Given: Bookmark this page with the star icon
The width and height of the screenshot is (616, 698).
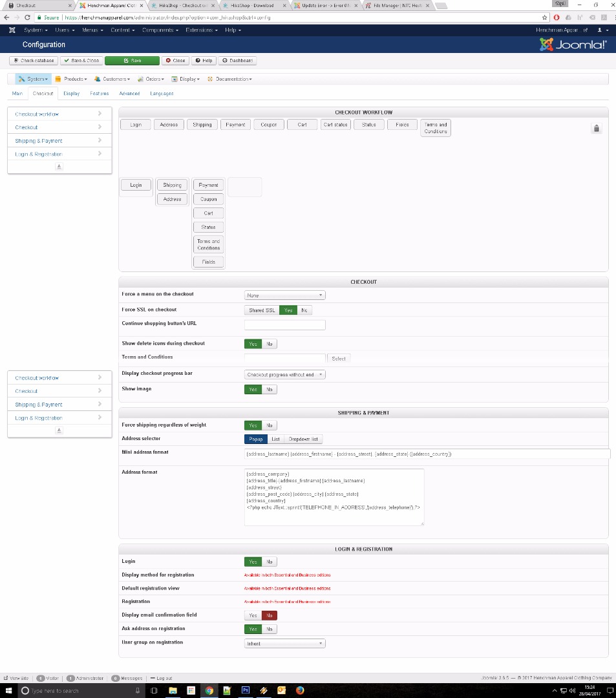Looking at the screenshot, I should coord(544,17).
